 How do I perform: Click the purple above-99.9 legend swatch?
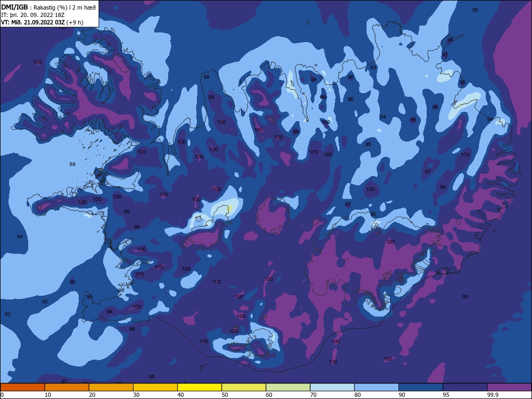[510, 387]
